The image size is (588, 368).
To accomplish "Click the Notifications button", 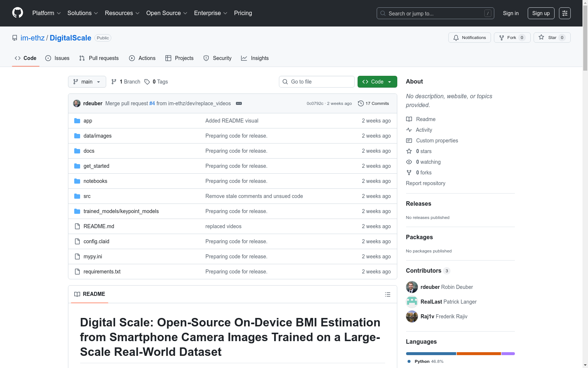I will (470, 38).
